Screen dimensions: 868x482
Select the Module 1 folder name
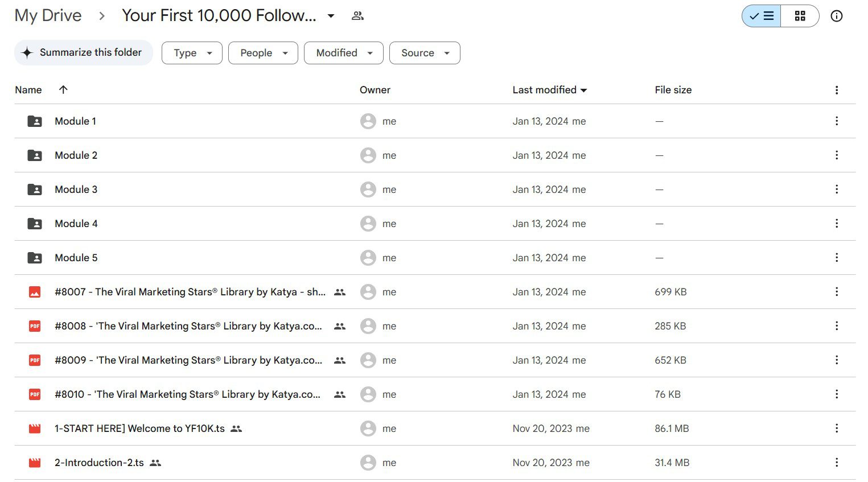pos(75,121)
